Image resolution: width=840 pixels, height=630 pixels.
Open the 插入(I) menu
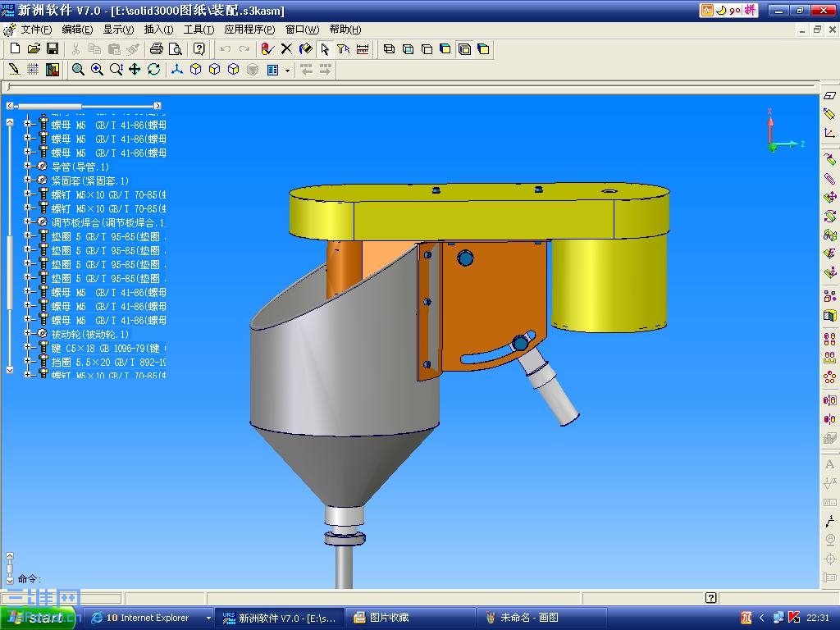coord(158,30)
